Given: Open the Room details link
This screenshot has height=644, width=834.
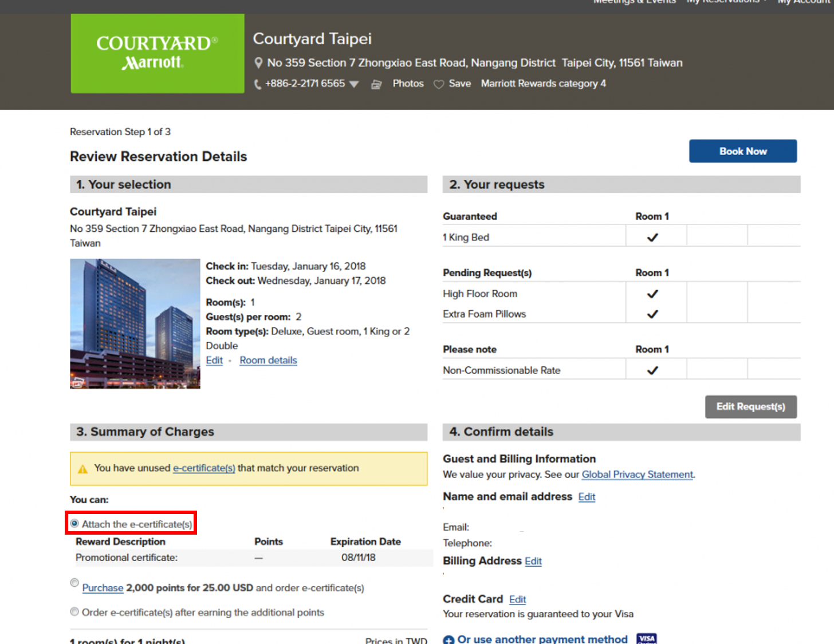Looking at the screenshot, I should point(268,360).
